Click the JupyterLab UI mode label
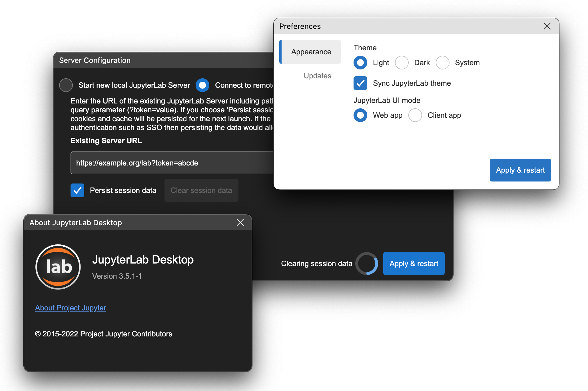This screenshot has width=588, height=391. point(387,100)
